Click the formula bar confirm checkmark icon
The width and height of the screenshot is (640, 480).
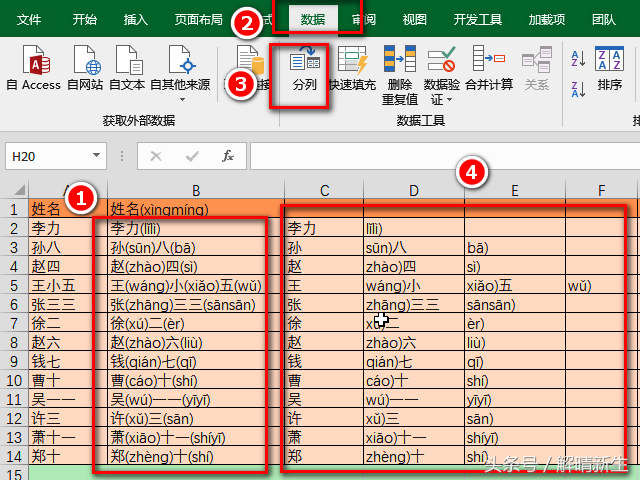tap(192, 156)
